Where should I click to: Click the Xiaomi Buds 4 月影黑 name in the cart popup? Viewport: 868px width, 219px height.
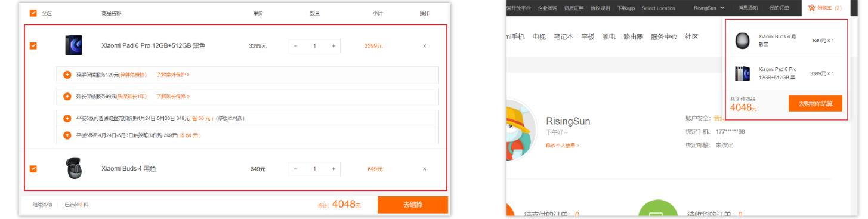[x=777, y=40]
